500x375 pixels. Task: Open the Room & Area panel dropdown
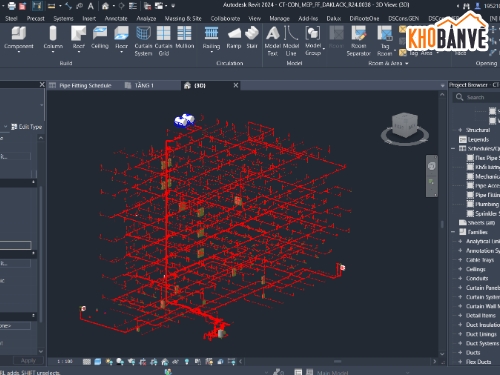[388, 63]
